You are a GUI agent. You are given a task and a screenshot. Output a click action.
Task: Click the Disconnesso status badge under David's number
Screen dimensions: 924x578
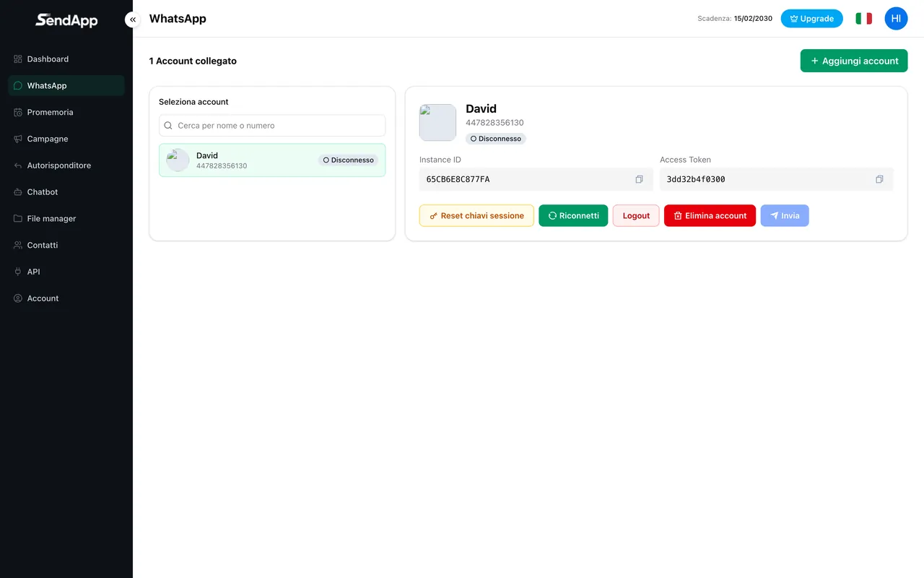pos(496,139)
